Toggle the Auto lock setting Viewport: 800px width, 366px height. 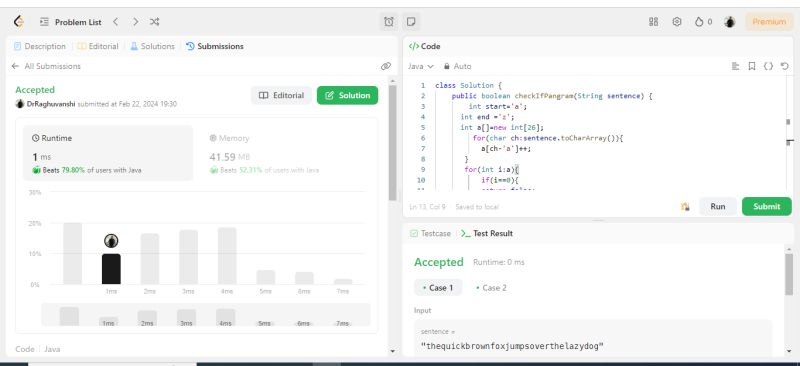(x=457, y=66)
